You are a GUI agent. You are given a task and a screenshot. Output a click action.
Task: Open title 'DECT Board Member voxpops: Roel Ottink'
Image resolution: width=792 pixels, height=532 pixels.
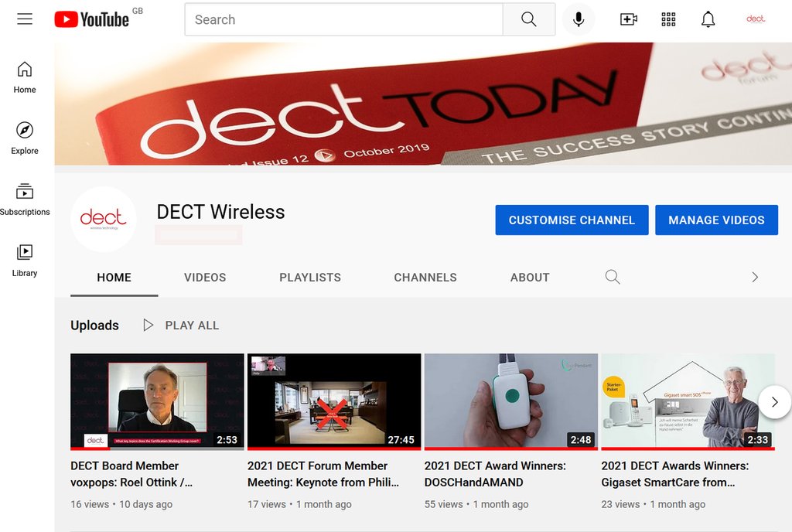pyautogui.click(x=131, y=474)
